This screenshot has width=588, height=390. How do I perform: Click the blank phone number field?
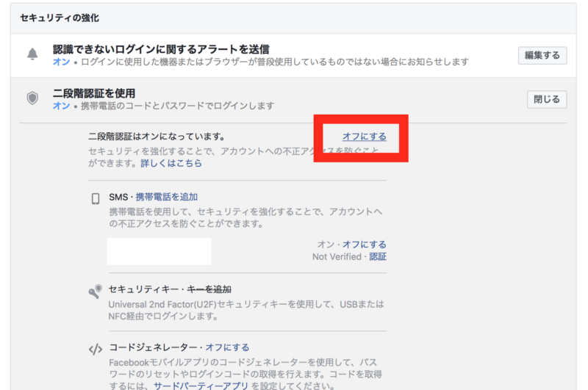159,251
